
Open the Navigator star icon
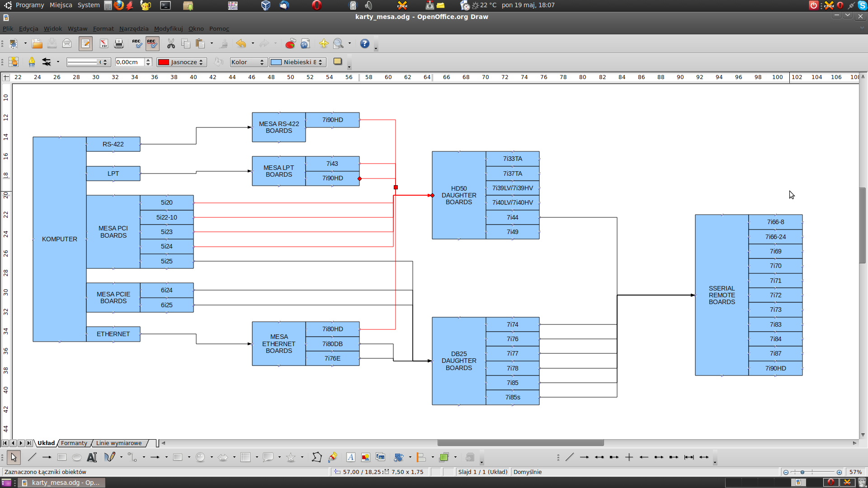pos(324,43)
